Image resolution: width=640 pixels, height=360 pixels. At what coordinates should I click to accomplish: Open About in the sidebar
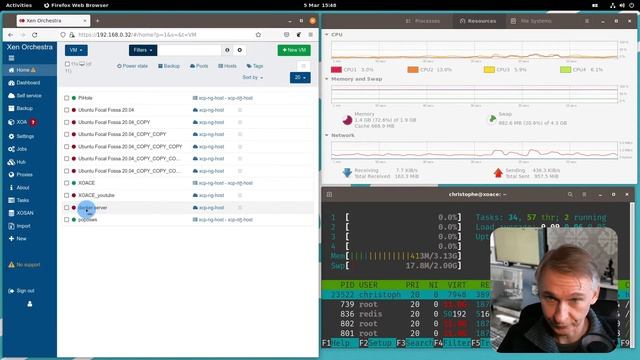coord(19,187)
